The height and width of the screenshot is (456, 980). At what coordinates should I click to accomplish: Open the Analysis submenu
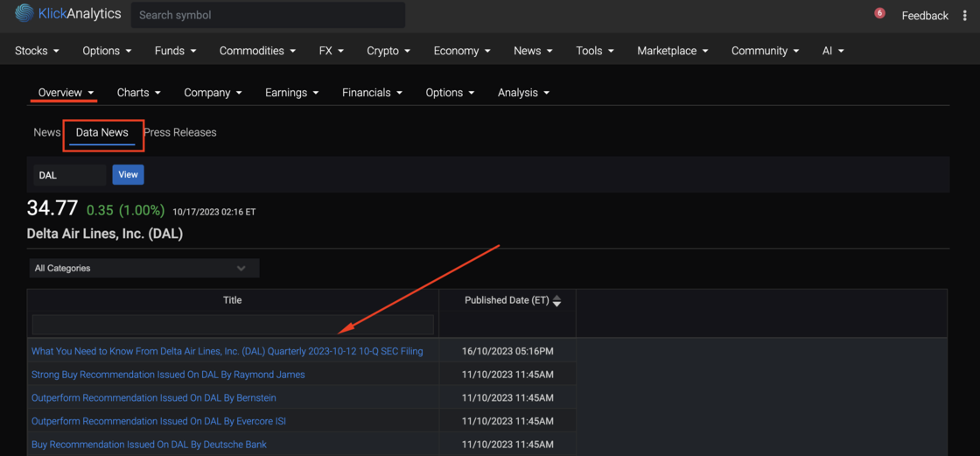(x=524, y=93)
